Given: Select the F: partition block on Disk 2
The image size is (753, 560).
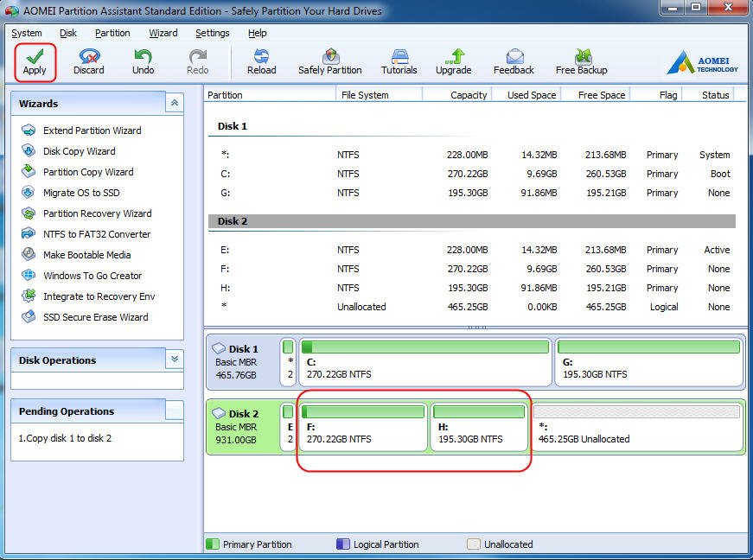Looking at the screenshot, I should (363, 427).
